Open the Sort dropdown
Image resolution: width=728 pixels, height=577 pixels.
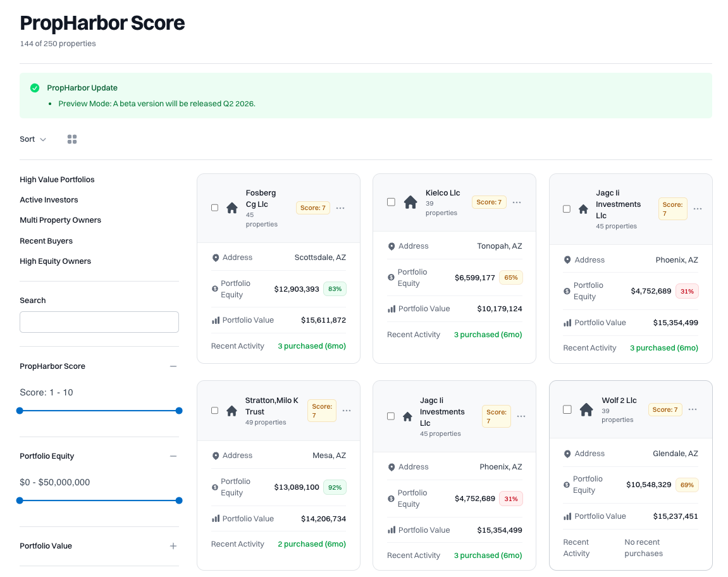pyautogui.click(x=33, y=139)
